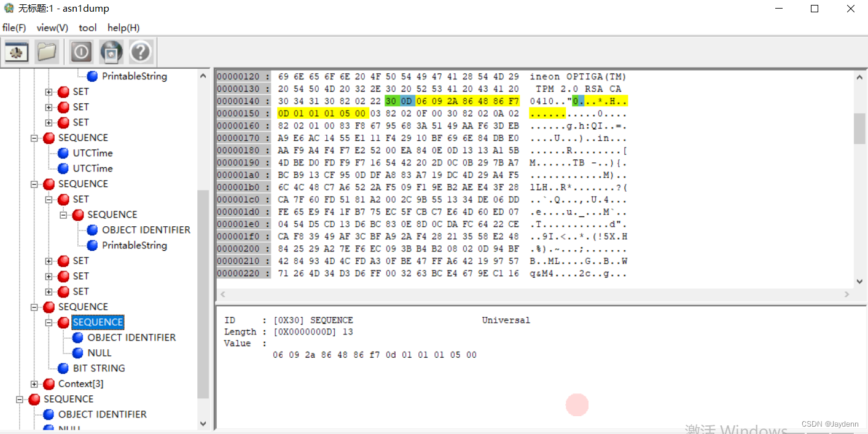
Task: Collapse the highlighted SEQUENCE node
Action: tap(49, 322)
